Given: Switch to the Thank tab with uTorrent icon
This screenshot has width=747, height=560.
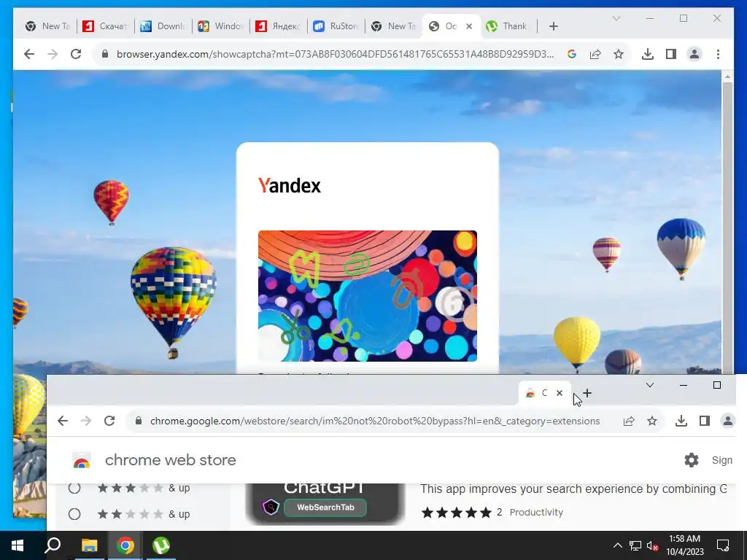Looking at the screenshot, I should (x=508, y=27).
